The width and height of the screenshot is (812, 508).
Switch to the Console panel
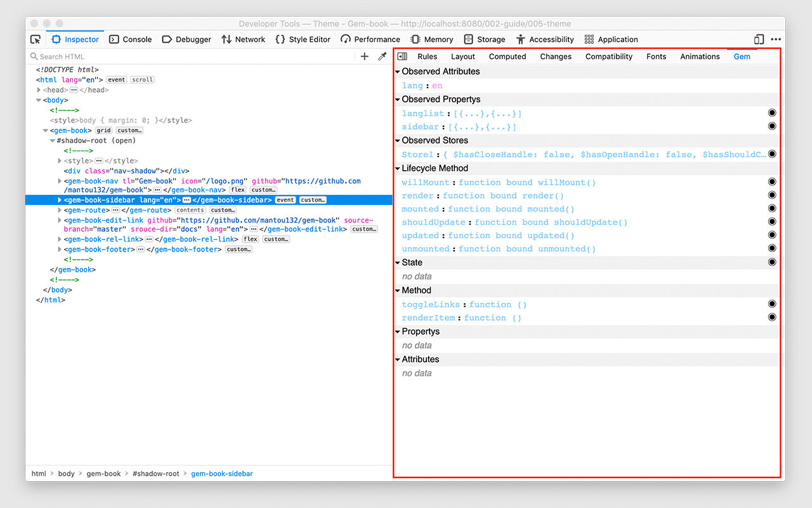(131, 39)
